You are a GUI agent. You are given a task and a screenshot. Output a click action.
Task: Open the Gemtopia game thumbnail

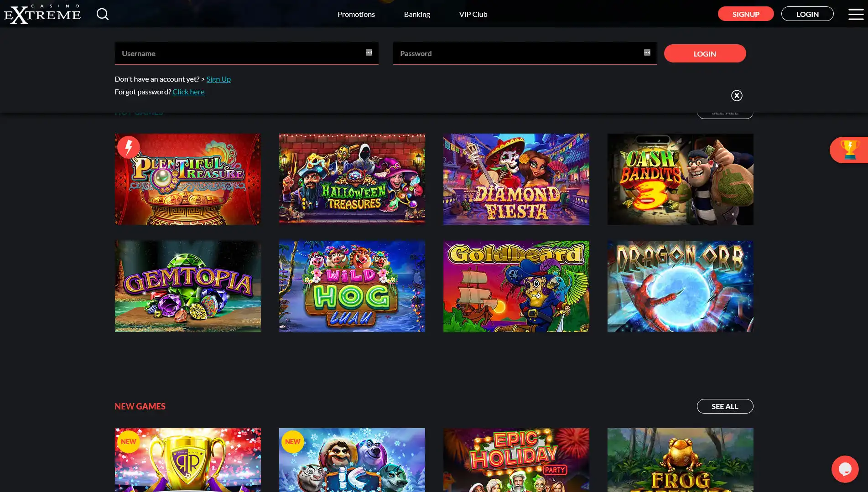click(187, 286)
